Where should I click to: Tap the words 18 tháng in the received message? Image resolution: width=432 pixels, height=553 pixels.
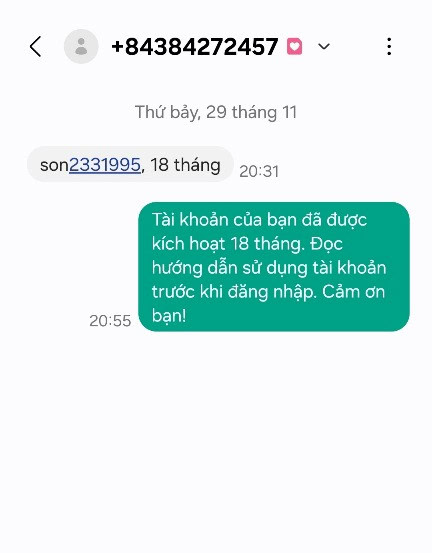coord(185,165)
